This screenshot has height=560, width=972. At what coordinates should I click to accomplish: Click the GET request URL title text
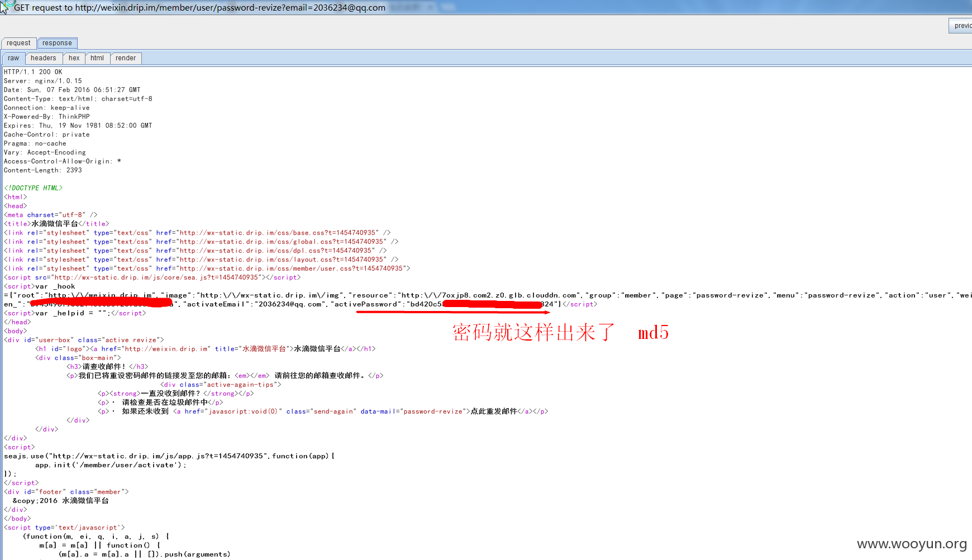click(199, 7)
